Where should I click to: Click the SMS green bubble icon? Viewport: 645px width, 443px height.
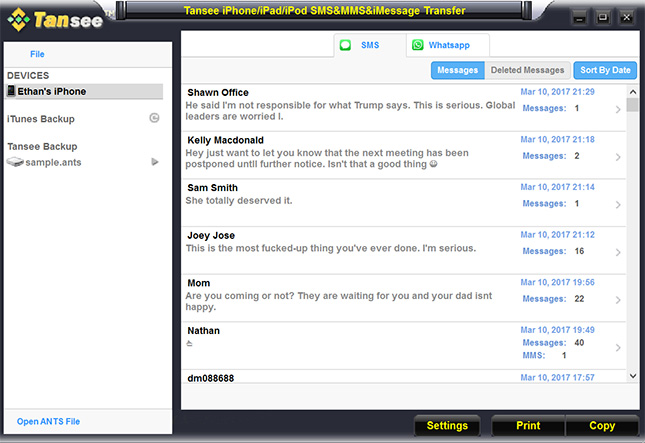346,45
